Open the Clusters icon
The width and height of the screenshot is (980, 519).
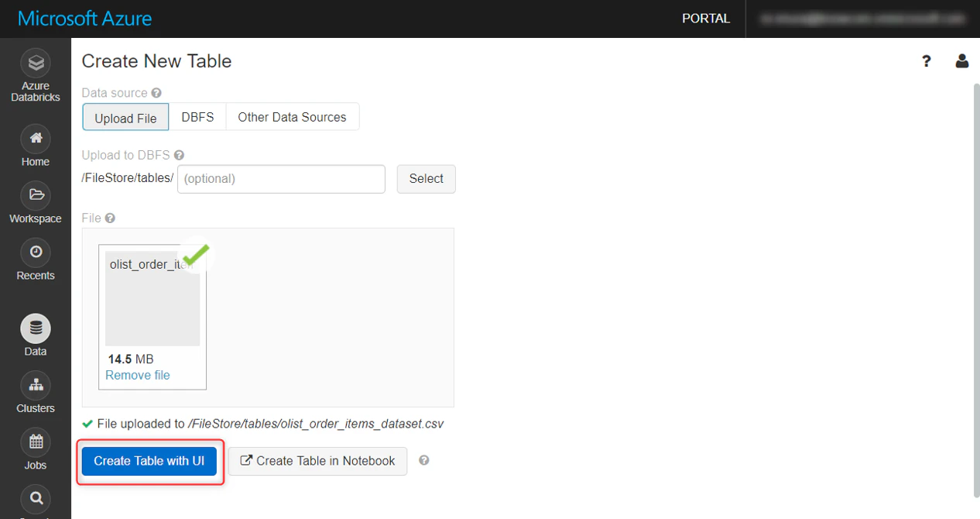(36, 385)
